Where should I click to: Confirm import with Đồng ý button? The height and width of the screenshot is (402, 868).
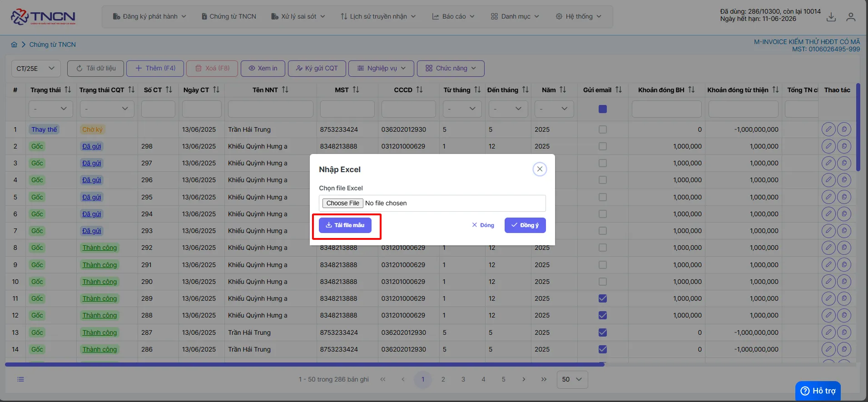click(x=525, y=225)
